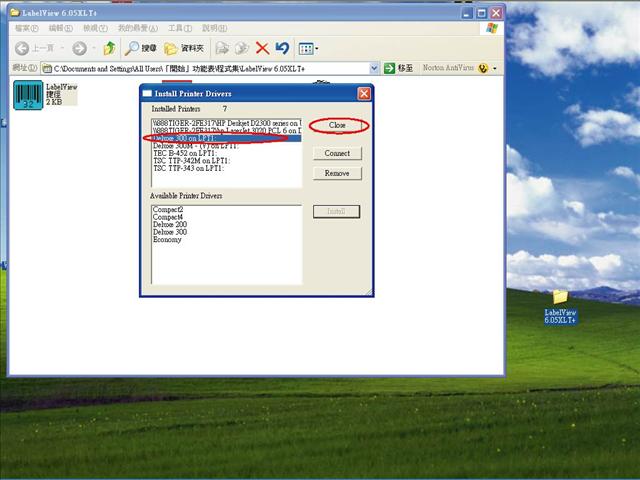
Task: Select TSC TTP-343 on LPT1 entry
Action: (227, 168)
